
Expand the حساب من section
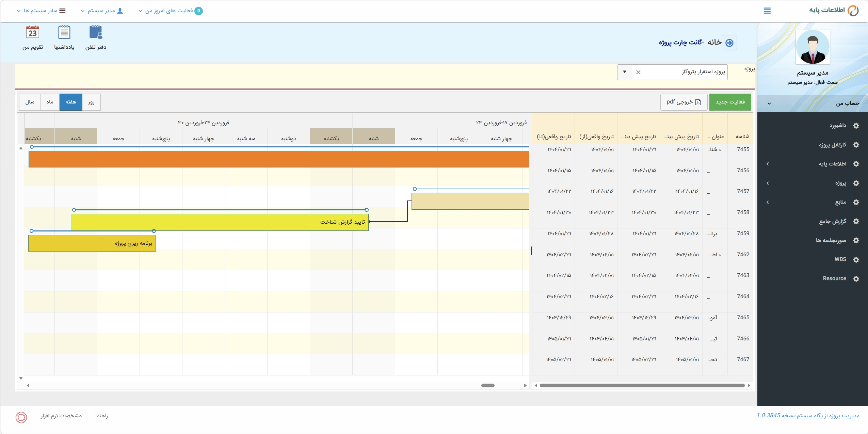coord(813,103)
